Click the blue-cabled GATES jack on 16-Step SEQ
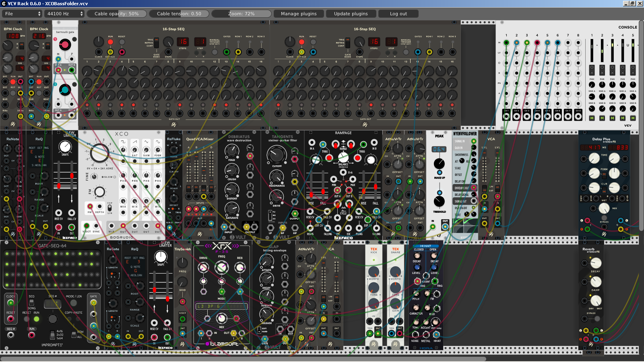The image size is (644, 362). click(x=418, y=52)
